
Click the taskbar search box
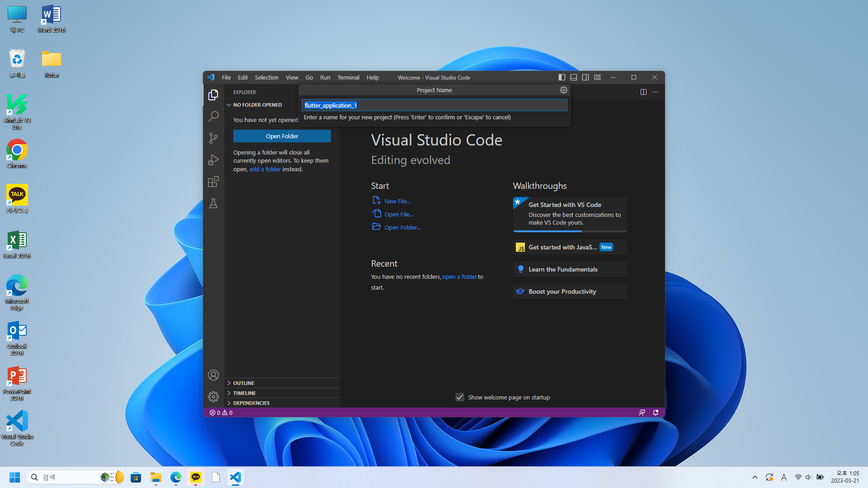click(75, 477)
